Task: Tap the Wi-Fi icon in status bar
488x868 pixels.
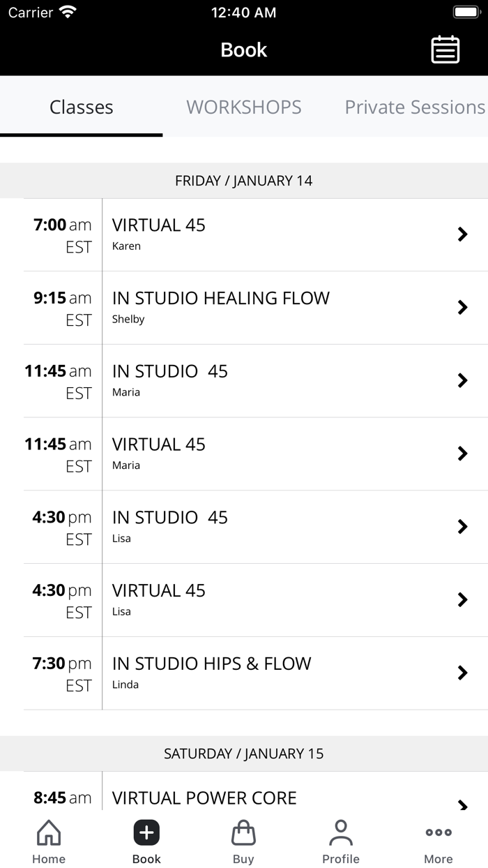Action: pyautogui.click(x=68, y=11)
